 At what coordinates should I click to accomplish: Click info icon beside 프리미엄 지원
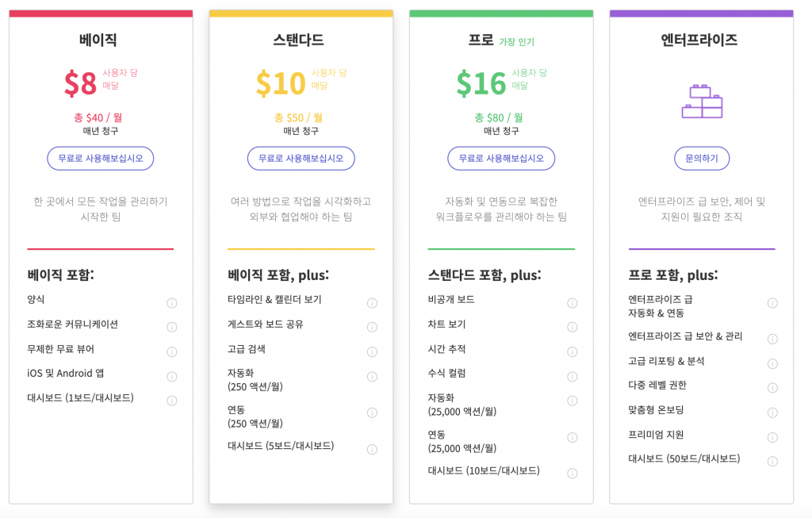pos(772,437)
